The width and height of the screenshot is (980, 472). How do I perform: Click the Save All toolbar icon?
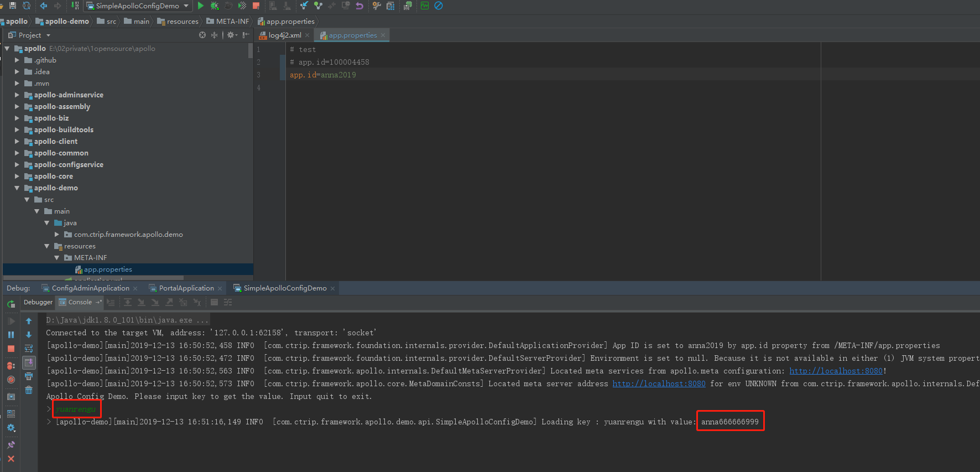12,6
